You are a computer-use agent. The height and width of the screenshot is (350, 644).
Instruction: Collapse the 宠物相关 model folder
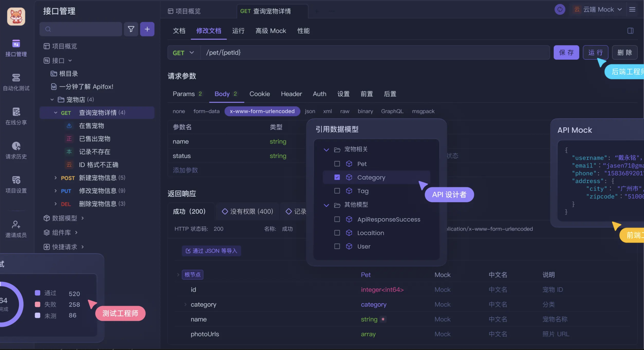pos(326,149)
